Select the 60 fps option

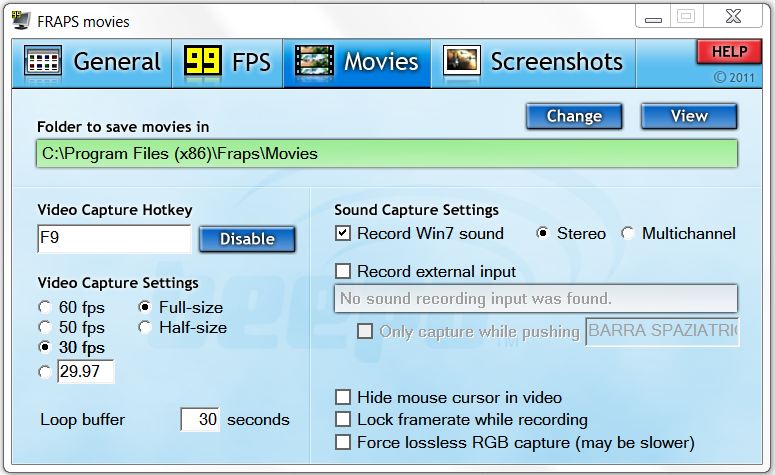coord(44,307)
